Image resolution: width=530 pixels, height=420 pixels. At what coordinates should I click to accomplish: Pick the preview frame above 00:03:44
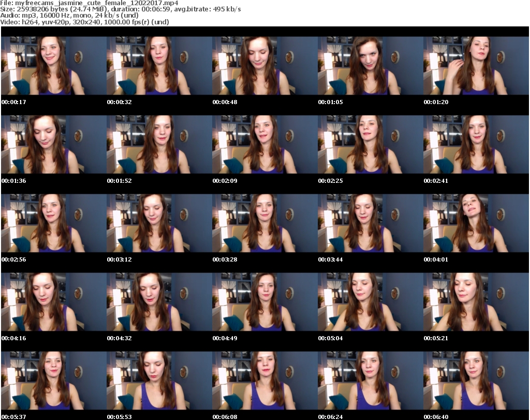click(370, 223)
